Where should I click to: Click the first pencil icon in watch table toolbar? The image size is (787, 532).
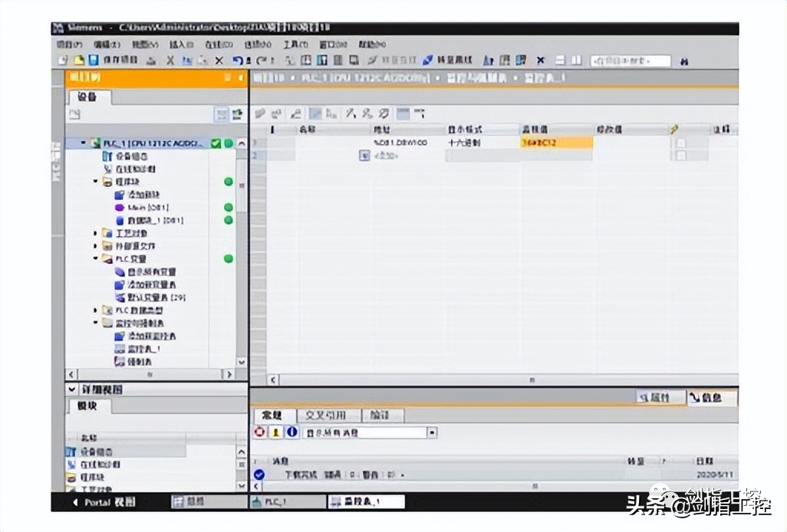[259, 113]
